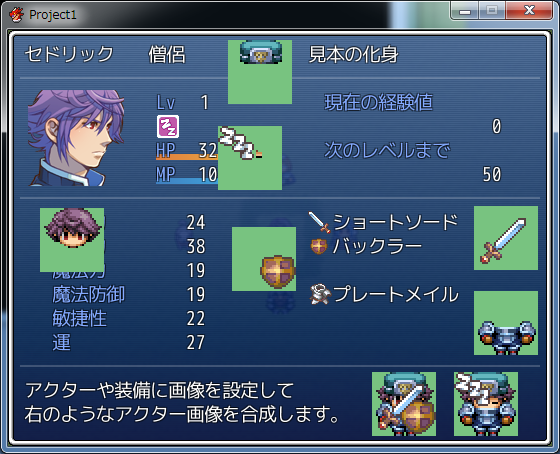Click the combined armed character sprite

[x=404, y=404]
